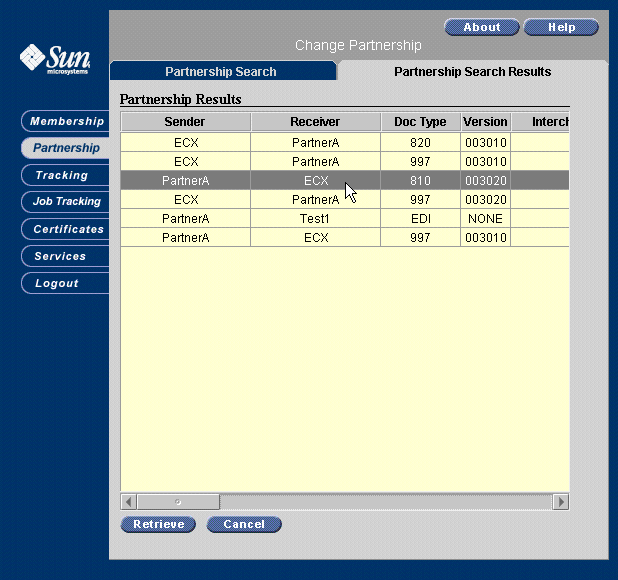Screen dimensions: 618x580
Task: Click the EDI doc type cell
Action: tap(421, 218)
